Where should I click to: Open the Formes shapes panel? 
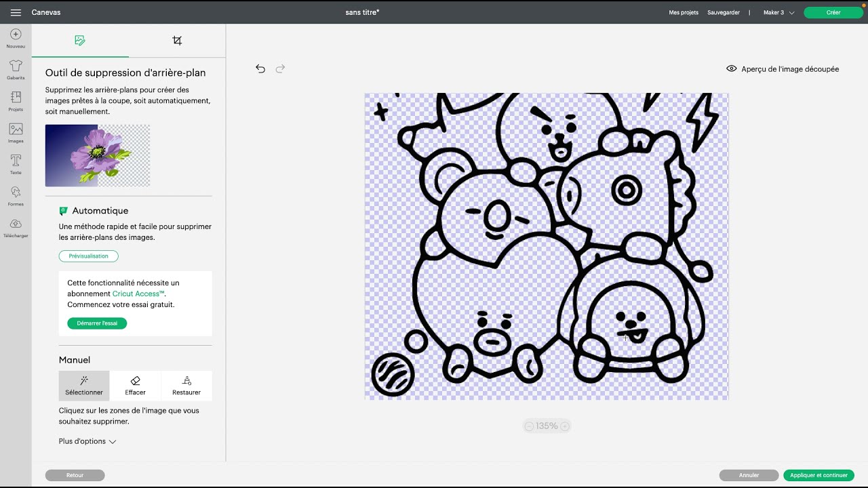[x=16, y=196]
